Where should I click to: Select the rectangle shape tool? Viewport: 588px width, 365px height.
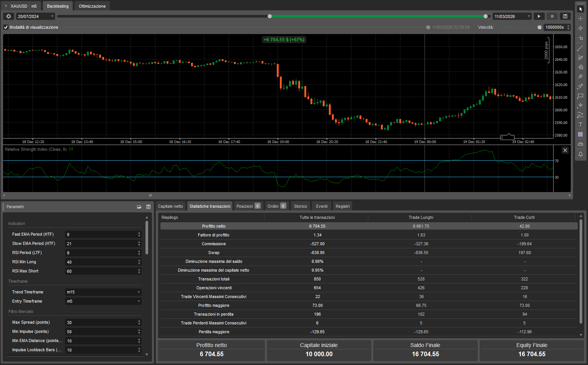[580, 96]
